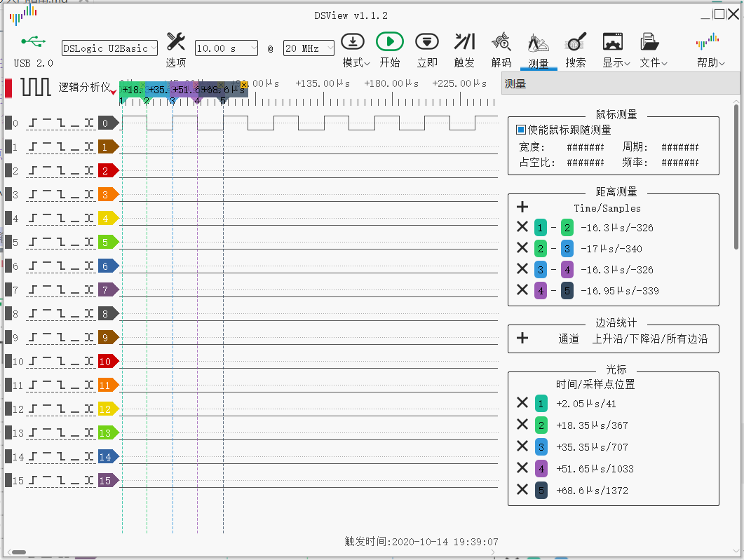
Task: Click the 帮助 help icon
Action: 708,42
